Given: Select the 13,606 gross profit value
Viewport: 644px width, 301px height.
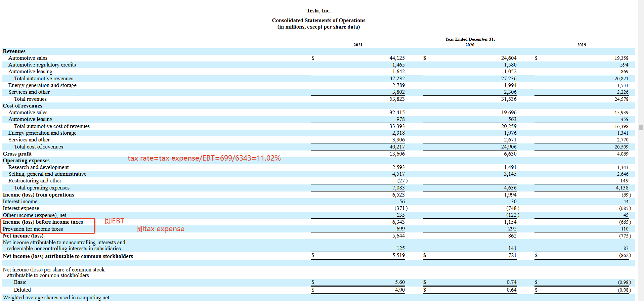Looking at the screenshot, I should click(x=397, y=154).
